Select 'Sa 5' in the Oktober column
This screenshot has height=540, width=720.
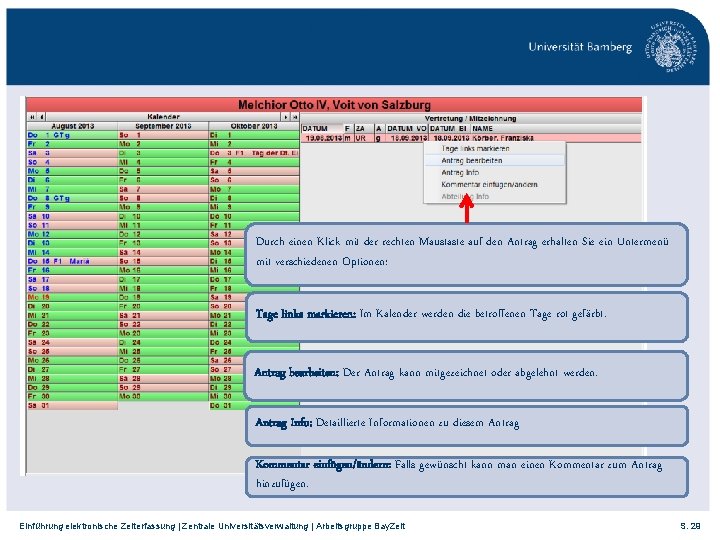(x=254, y=171)
